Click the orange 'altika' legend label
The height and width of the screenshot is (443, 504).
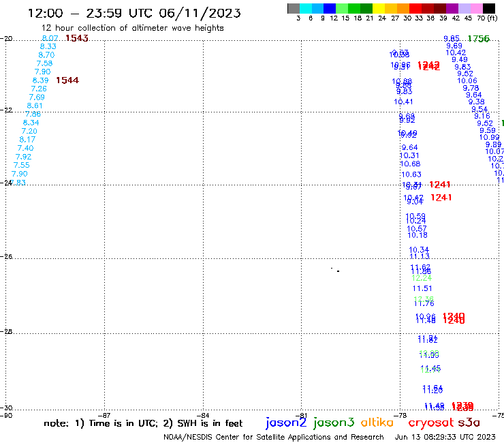pyautogui.click(x=377, y=423)
